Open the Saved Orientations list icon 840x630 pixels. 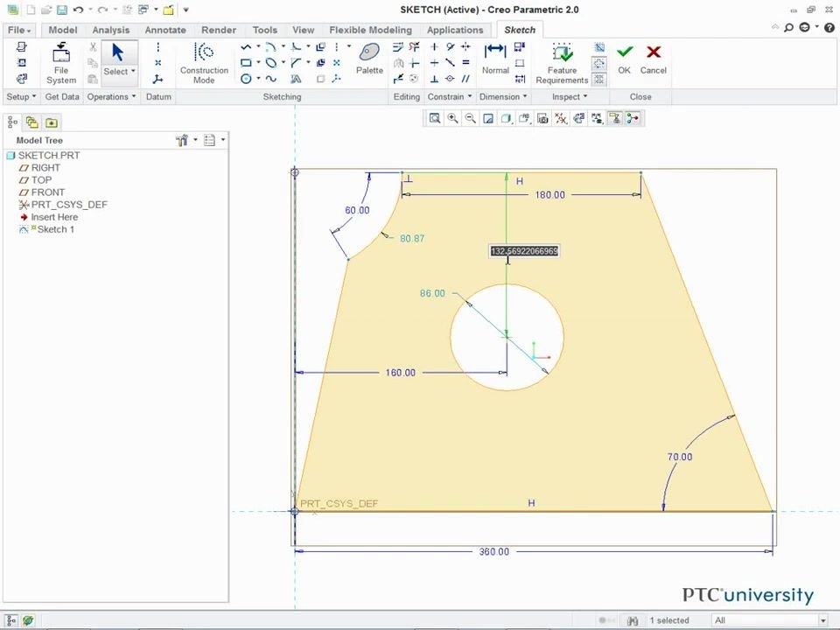pyautogui.click(x=524, y=118)
